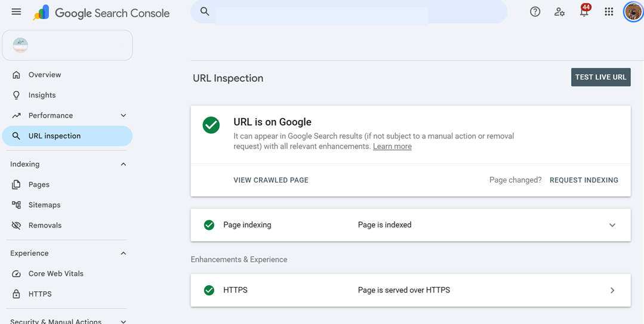Viewport: 644px width, 324px height.
Task: Click the Sitemaps tree icon
Action: tap(16, 205)
